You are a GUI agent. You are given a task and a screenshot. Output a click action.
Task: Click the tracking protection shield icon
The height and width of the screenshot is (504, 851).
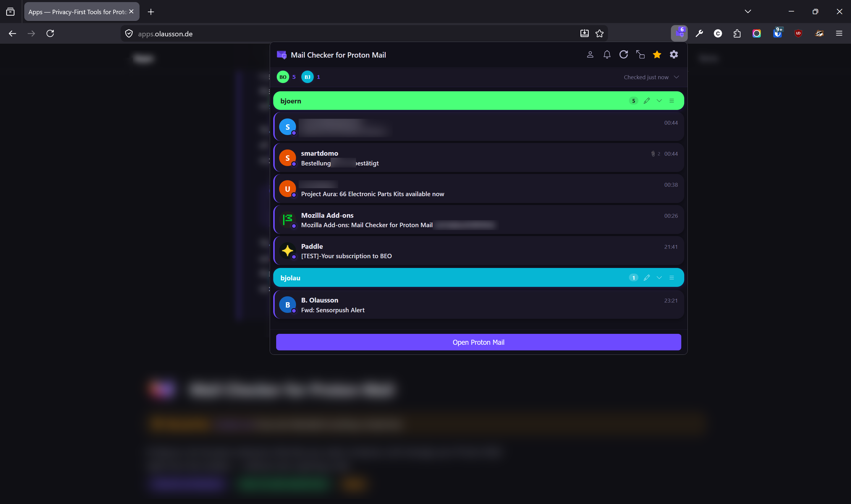click(x=129, y=33)
